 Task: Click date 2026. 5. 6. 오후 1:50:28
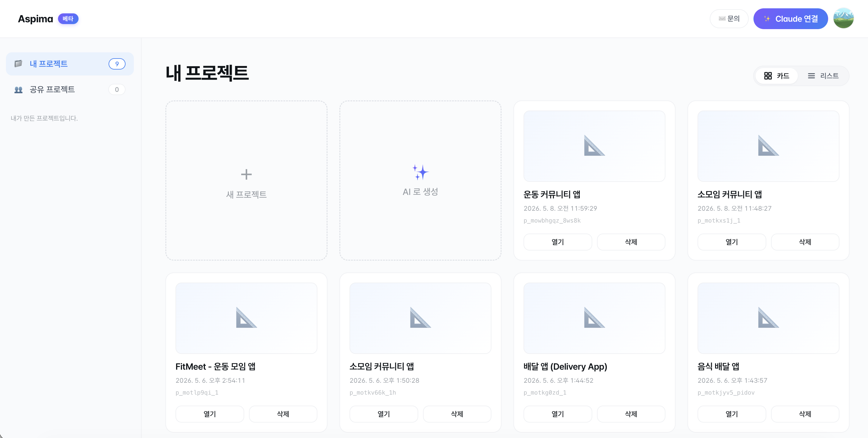click(x=384, y=380)
